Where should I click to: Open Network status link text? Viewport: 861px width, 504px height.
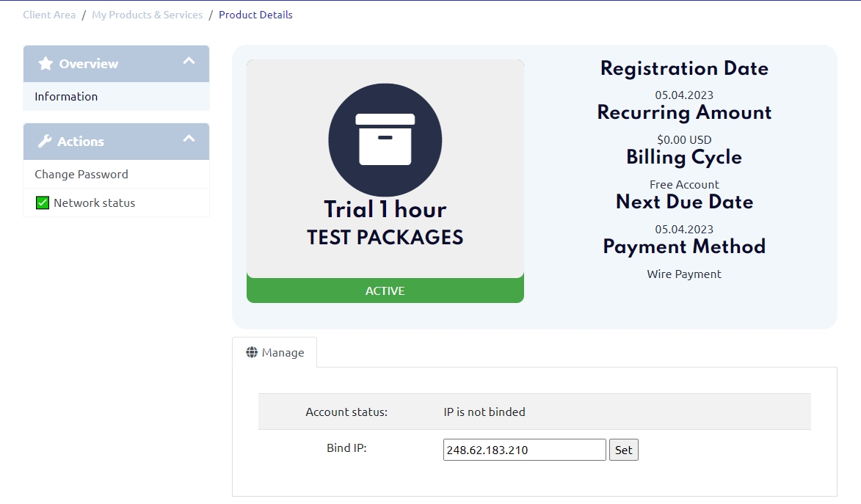[x=95, y=203]
